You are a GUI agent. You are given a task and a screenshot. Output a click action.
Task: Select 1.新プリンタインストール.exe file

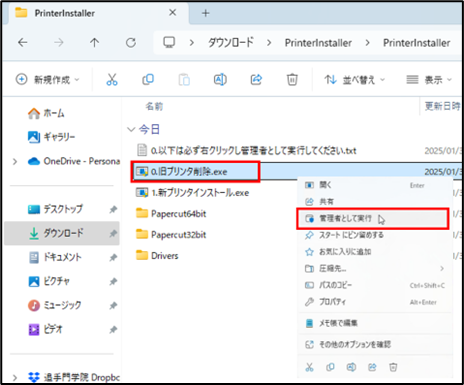pos(192,193)
